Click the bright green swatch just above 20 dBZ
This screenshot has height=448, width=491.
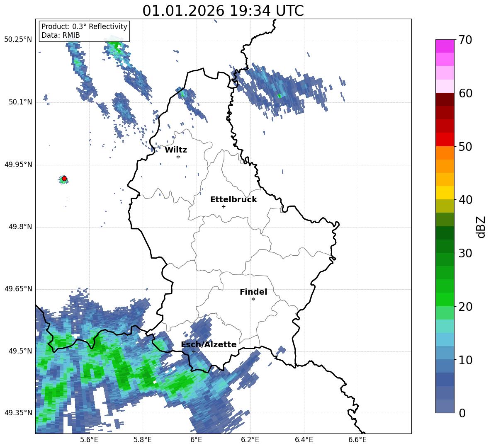click(445, 299)
